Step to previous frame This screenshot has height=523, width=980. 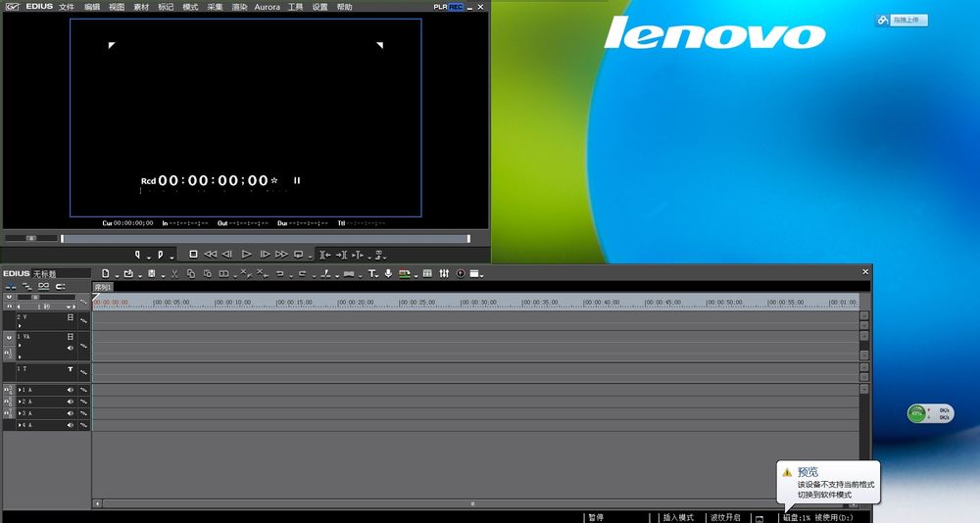point(227,255)
